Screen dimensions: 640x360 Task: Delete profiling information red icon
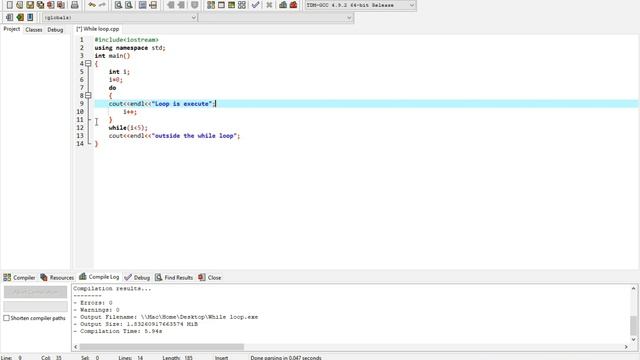tap(293, 5)
